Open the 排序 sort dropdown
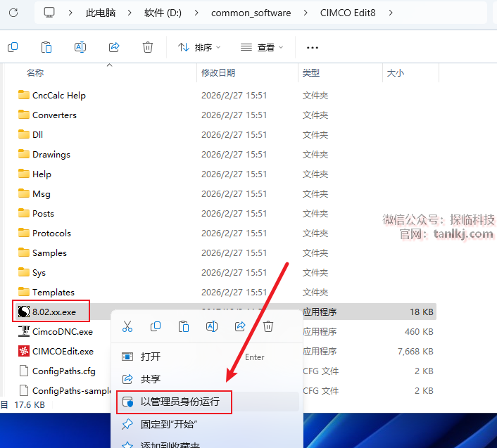 pos(199,47)
